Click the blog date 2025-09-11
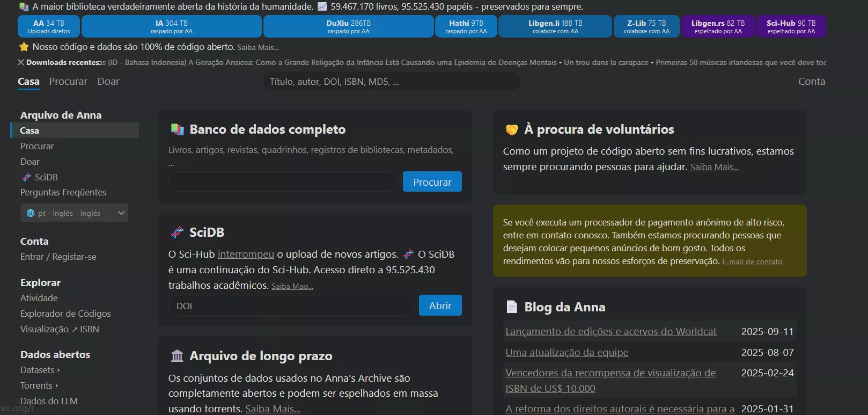This screenshot has width=868, height=415. pyautogui.click(x=767, y=331)
